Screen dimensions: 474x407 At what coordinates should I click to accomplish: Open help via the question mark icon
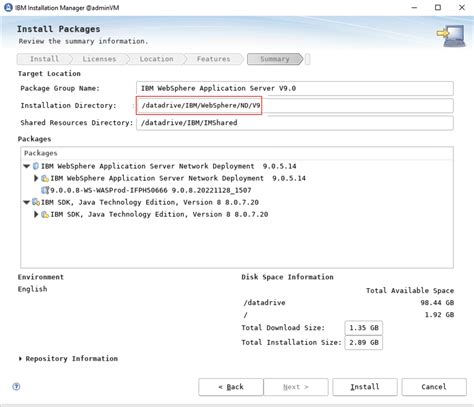[16, 386]
